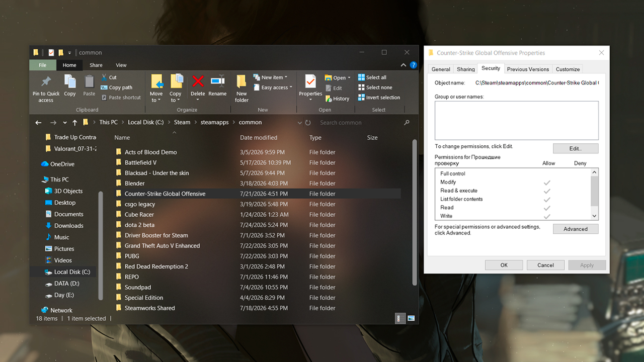
Task: Click the Edit command in Open group
Action: point(334,88)
